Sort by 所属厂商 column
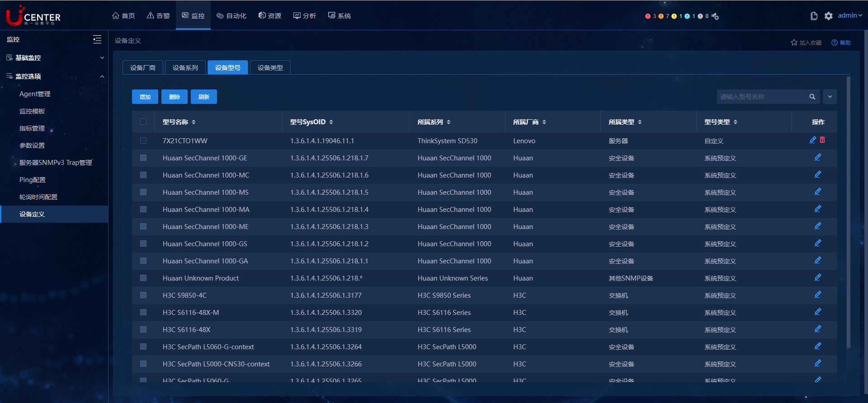The width and height of the screenshot is (868, 403). pos(544,122)
